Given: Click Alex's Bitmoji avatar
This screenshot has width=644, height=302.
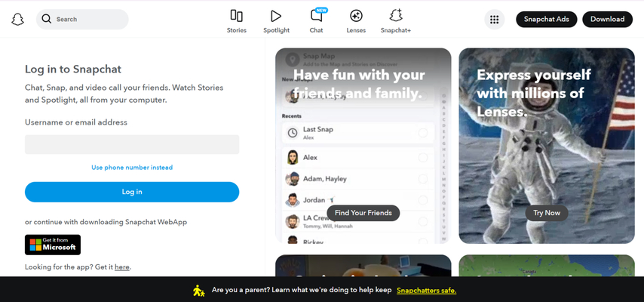Looking at the screenshot, I should click(x=293, y=158).
